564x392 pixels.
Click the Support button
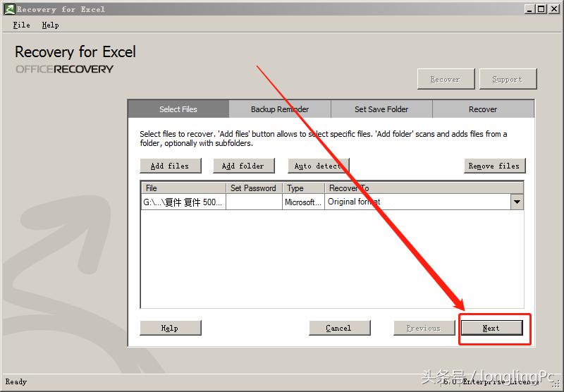[x=508, y=79]
